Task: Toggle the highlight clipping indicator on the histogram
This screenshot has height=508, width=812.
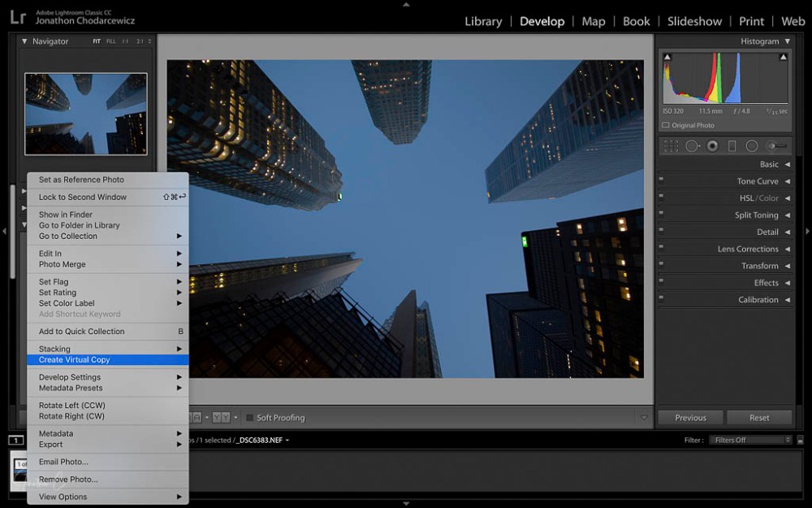Action: click(x=782, y=57)
